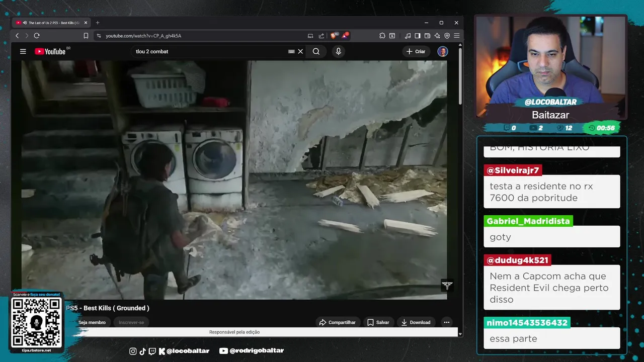Click the donation QR code

pyautogui.click(x=36, y=322)
